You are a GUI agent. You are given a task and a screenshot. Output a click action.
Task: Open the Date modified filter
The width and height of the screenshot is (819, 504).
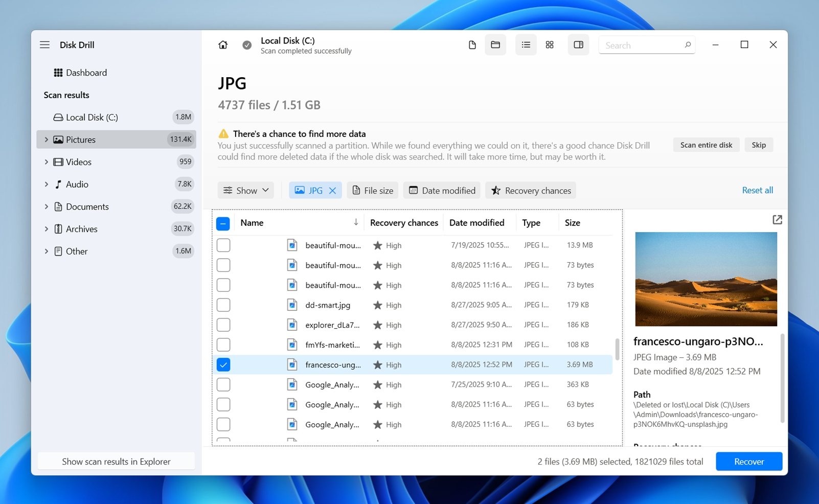442,190
